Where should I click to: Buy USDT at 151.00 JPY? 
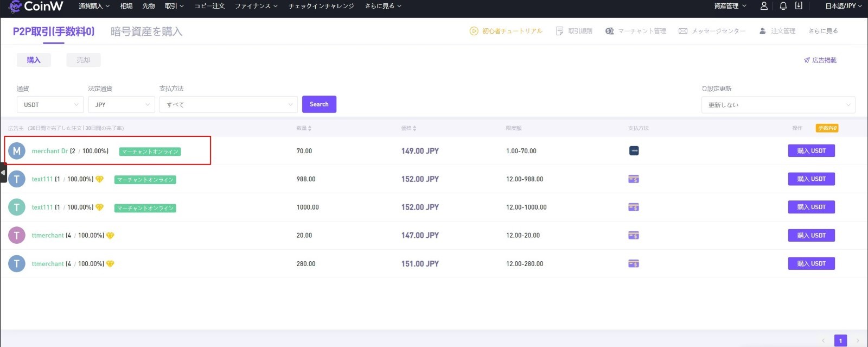tap(811, 264)
